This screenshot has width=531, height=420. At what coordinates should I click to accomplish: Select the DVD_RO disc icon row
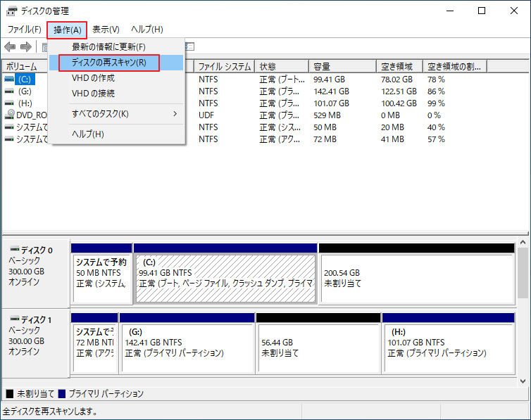point(9,115)
